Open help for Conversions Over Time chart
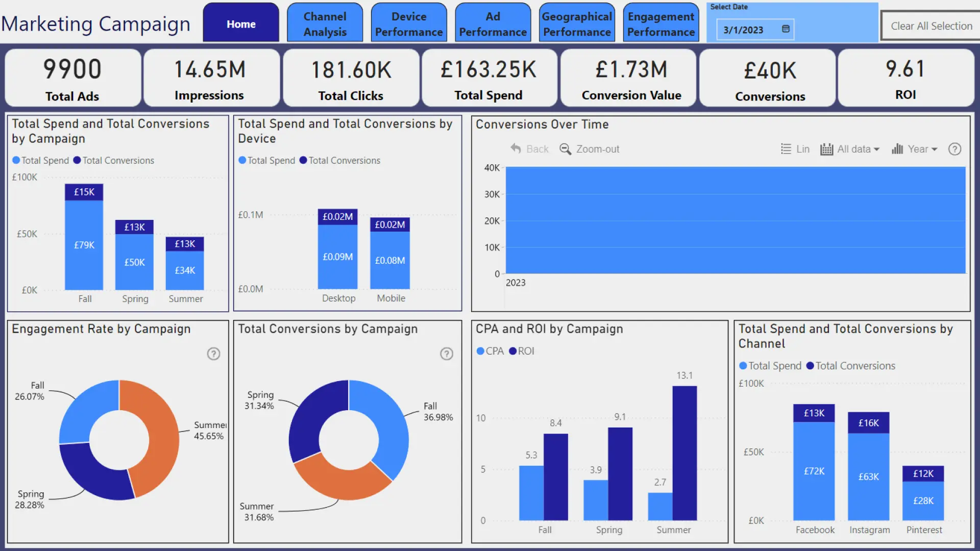Viewport: 980px width, 551px height. click(954, 149)
